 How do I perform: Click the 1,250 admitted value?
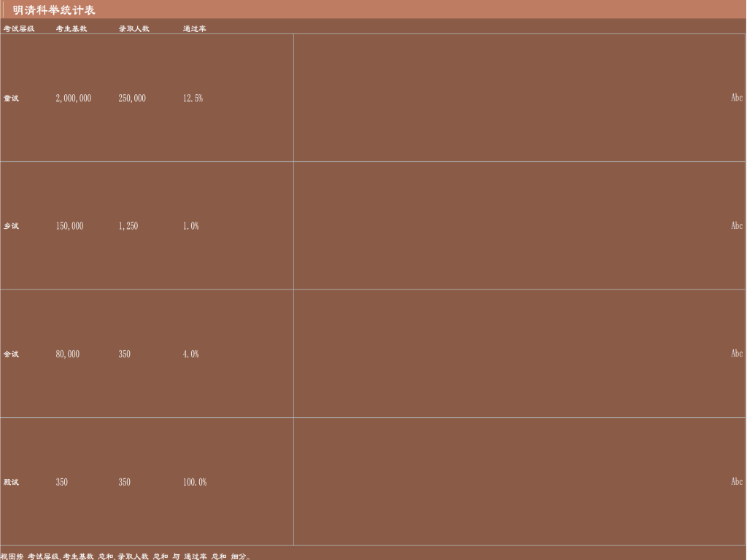tap(128, 226)
